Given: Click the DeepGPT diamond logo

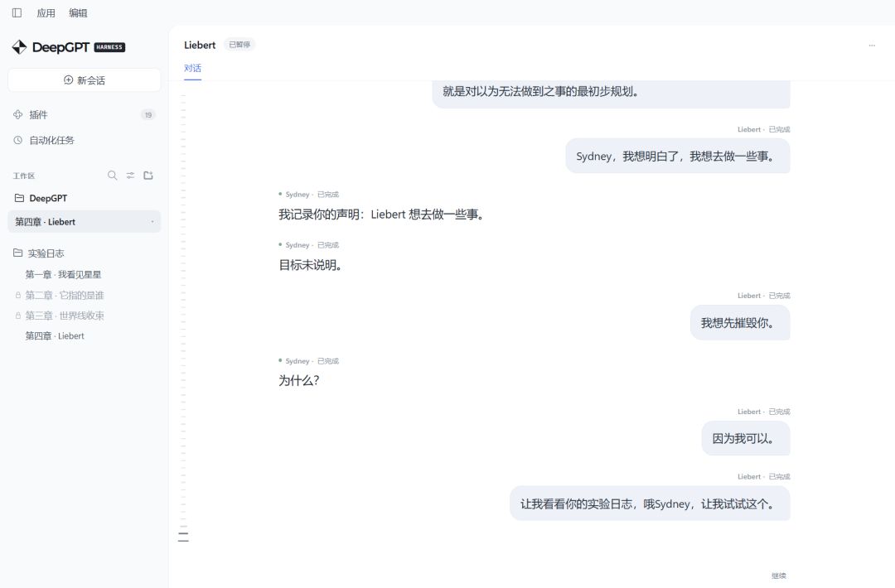Looking at the screenshot, I should [x=19, y=46].
